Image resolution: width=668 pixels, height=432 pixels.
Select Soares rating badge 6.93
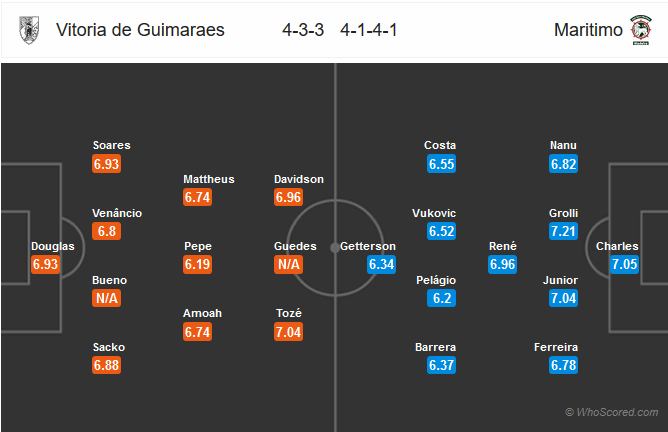click(107, 164)
